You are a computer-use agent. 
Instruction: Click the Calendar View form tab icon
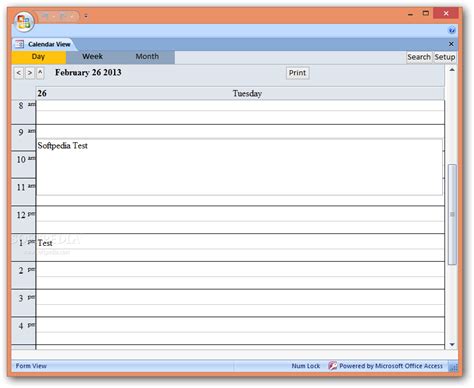(x=19, y=44)
